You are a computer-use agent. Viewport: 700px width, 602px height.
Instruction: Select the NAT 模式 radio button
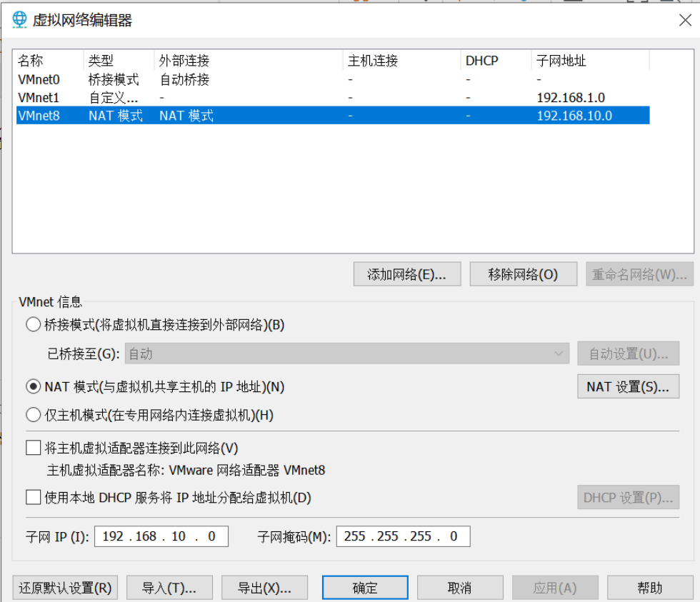click(34, 386)
